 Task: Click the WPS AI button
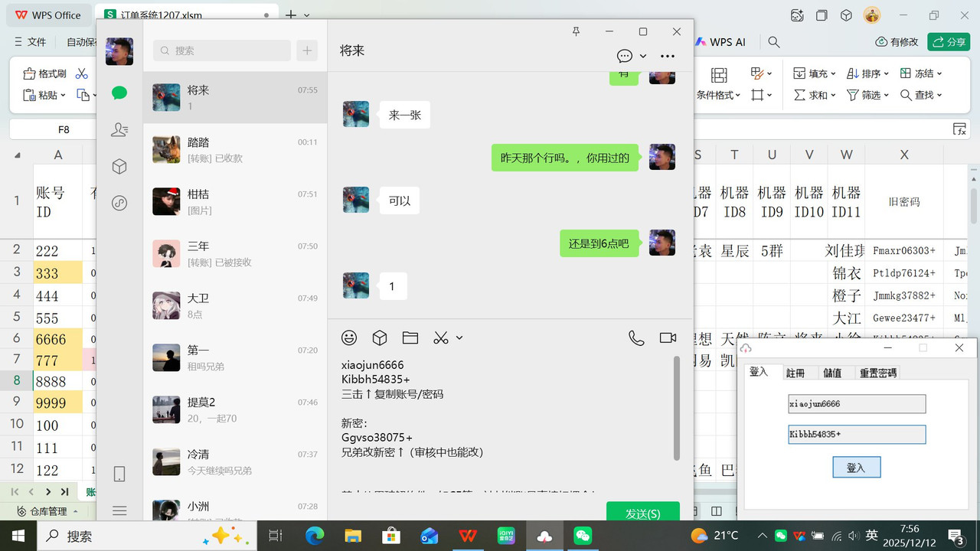[x=720, y=42]
